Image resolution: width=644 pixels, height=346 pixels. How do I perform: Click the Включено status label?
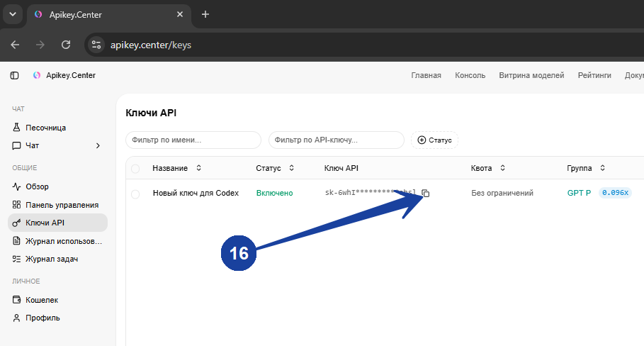pos(274,193)
